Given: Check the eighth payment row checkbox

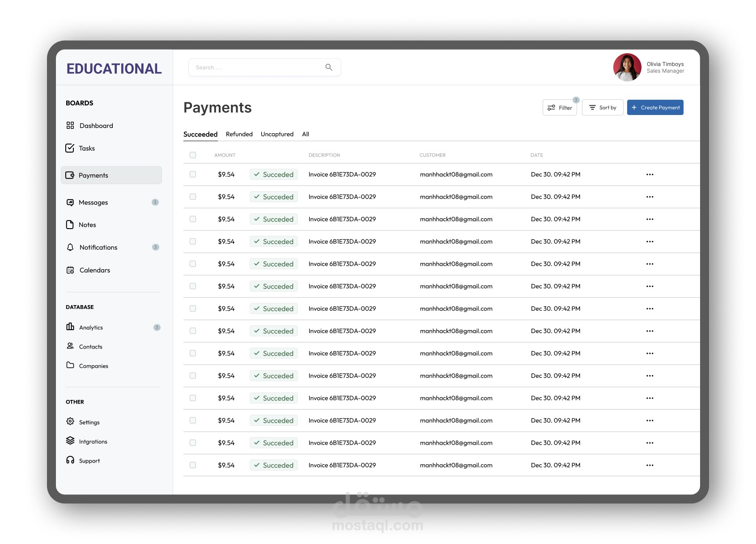Looking at the screenshot, I should pos(193,331).
